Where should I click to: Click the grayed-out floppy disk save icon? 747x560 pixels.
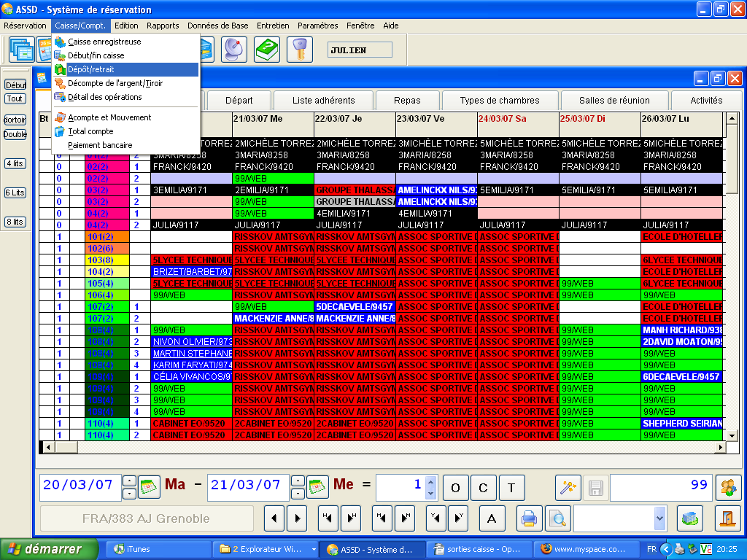[x=595, y=488]
